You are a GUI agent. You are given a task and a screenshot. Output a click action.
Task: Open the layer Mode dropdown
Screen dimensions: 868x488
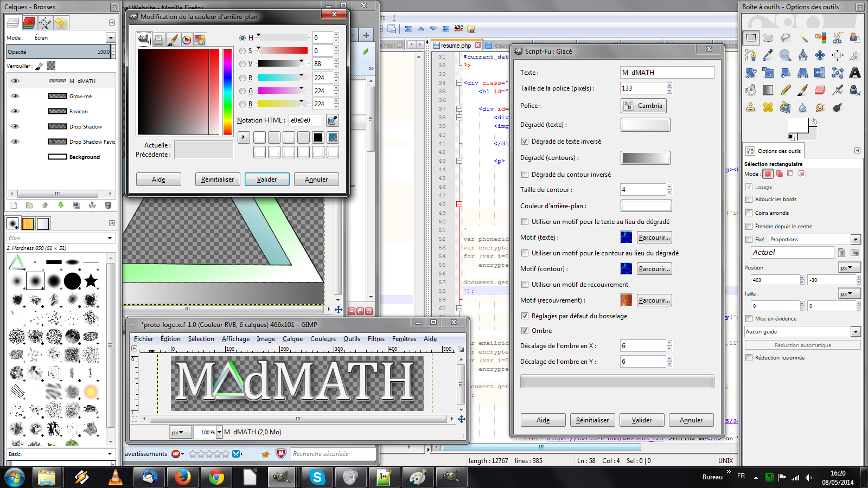[111, 38]
